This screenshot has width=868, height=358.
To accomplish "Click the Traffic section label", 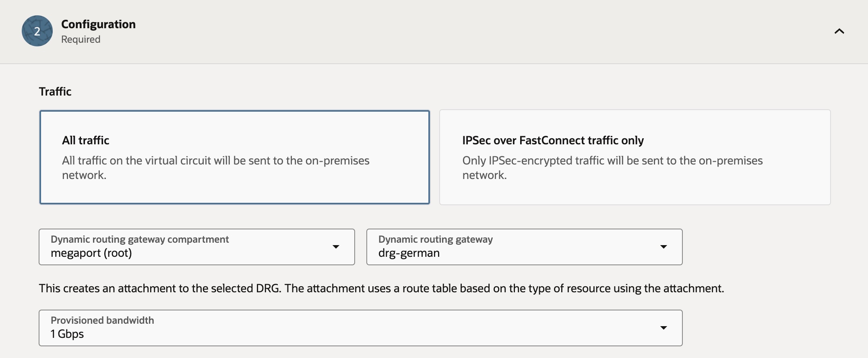I will 55,92.
